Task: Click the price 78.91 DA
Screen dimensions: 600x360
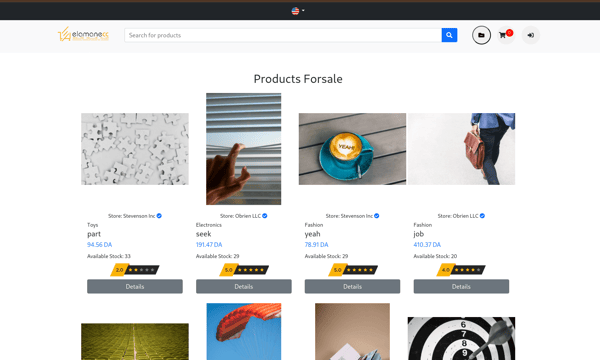Action: point(316,244)
